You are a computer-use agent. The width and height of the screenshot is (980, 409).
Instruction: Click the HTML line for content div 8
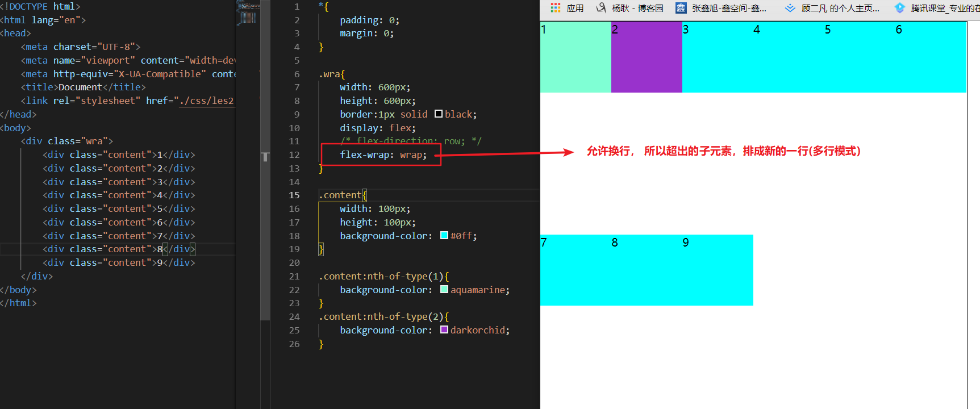tap(119, 249)
